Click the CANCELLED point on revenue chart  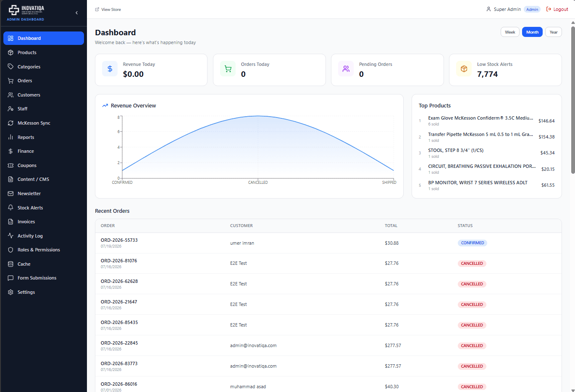pos(258,116)
